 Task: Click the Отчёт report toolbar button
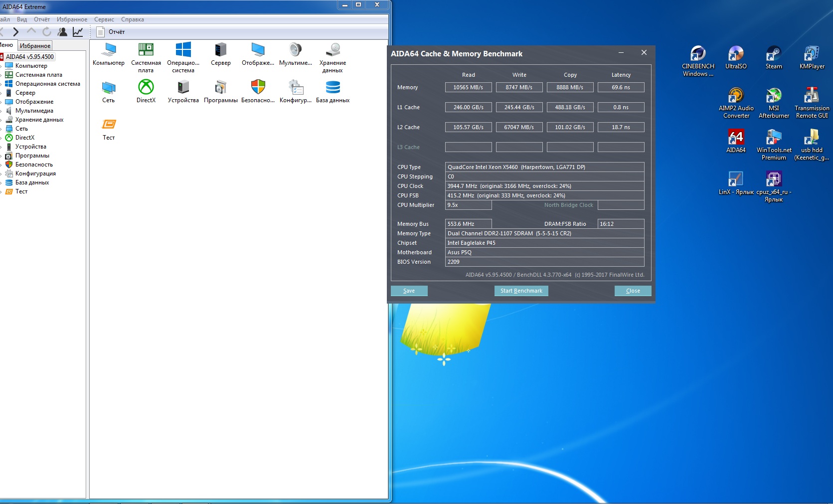110,32
